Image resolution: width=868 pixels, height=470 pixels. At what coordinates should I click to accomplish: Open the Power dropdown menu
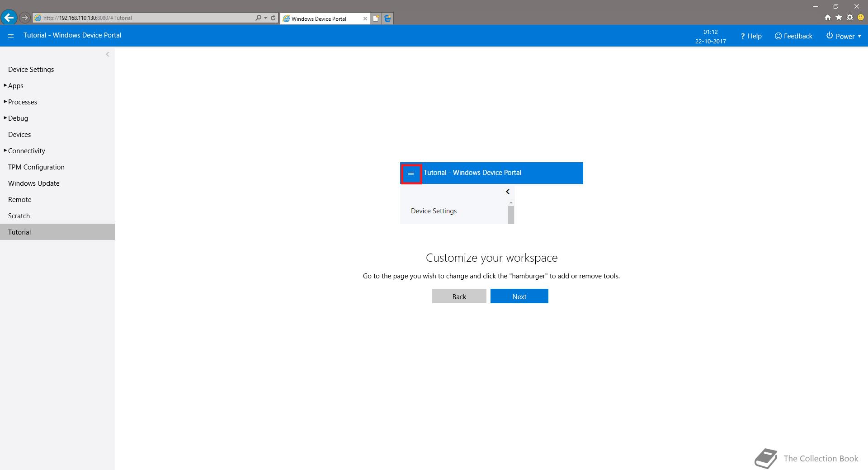[x=844, y=36]
